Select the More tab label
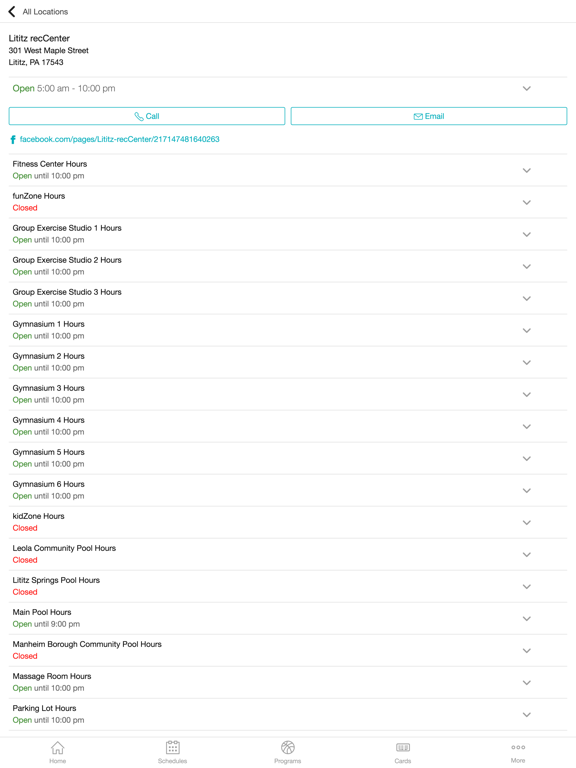Screen dimensions: 576x768 pos(518,761)
